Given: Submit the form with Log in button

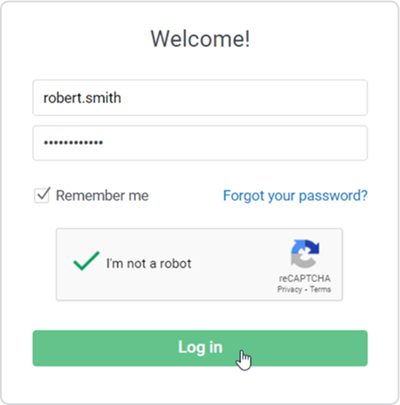Looking at the screenshot, I should click(200, 348).
